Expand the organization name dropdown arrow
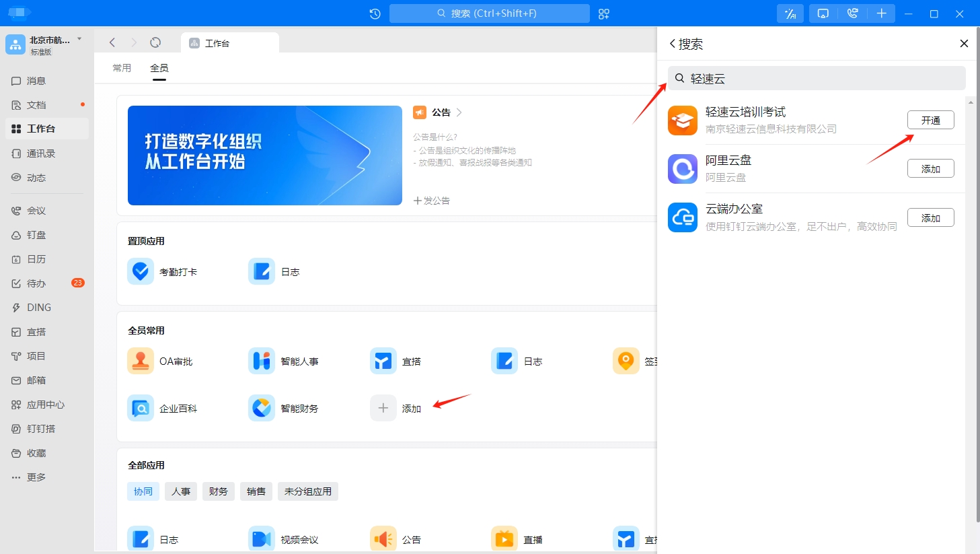Image resolution: width=980 pixels, height=554 pixels. pos(79,39)
